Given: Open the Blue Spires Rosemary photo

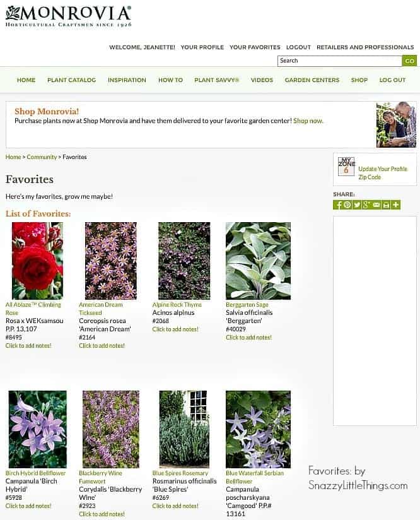Looking at the screenshot, I should [x=184, y=429].
